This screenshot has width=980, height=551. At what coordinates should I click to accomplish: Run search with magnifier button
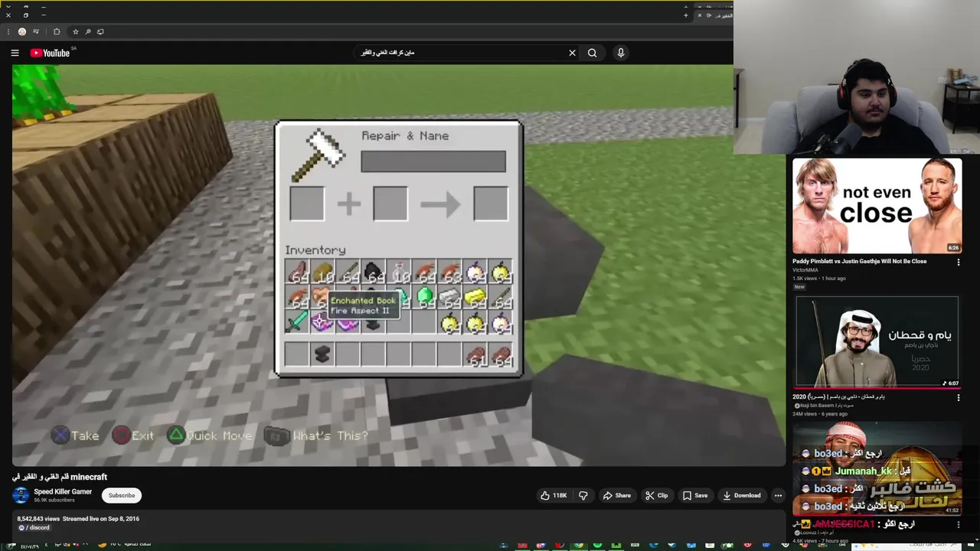point(592,53)
